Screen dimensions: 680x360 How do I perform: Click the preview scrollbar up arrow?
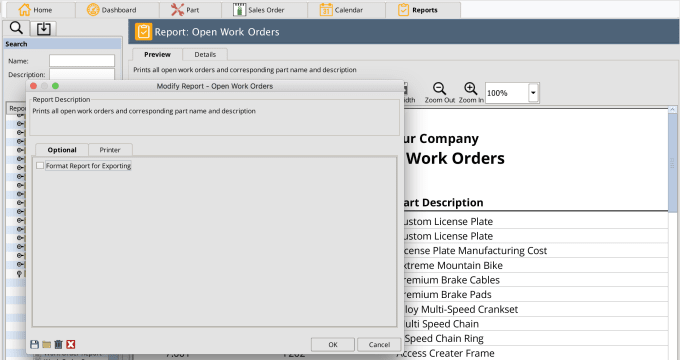click(673, 110)
